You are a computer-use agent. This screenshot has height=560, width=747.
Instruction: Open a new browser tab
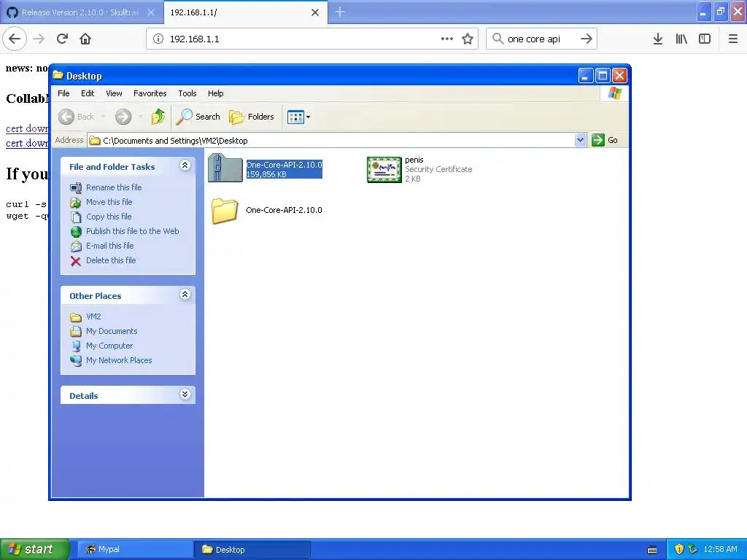(340, 12)
